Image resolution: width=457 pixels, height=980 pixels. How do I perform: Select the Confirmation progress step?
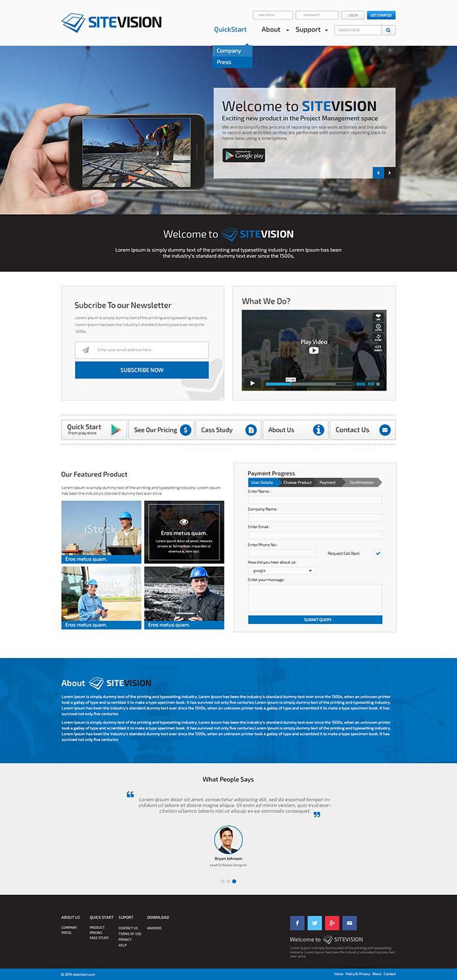(362, 482)
